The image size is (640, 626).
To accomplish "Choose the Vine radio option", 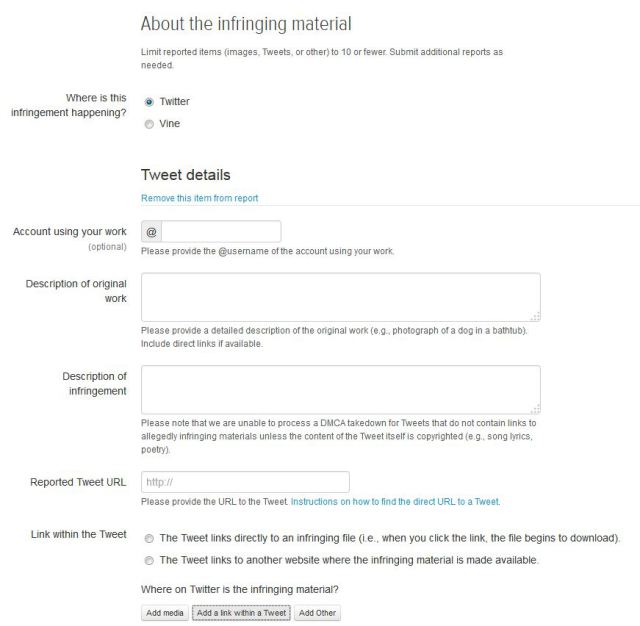I will [149, 124].
